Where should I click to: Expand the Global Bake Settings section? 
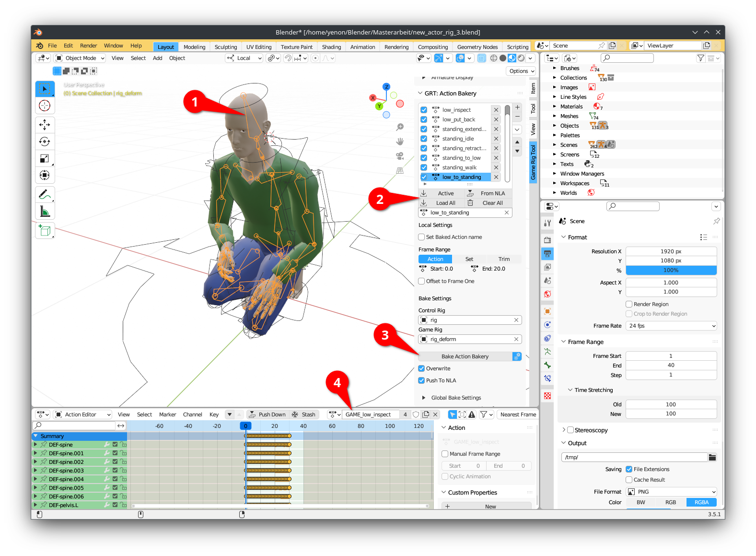(424, 398)
